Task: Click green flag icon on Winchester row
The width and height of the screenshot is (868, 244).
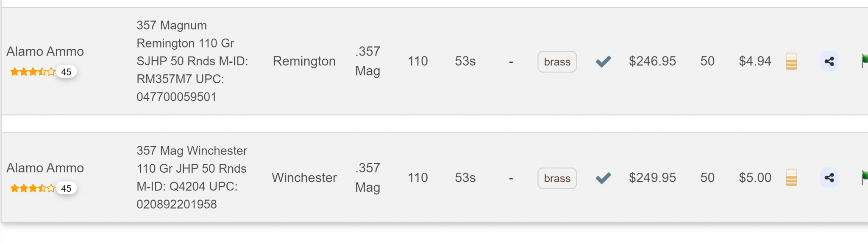Action: click(865, 177)
